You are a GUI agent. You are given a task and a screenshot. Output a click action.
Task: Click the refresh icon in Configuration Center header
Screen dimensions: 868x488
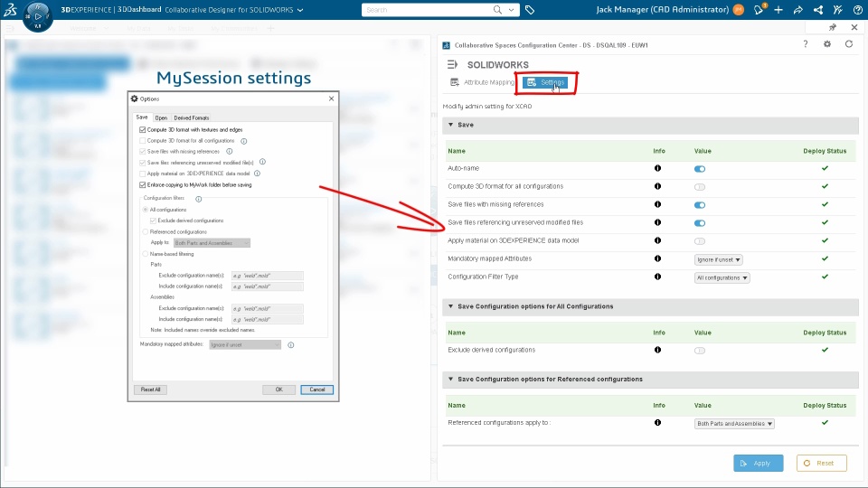coord(849,44)
